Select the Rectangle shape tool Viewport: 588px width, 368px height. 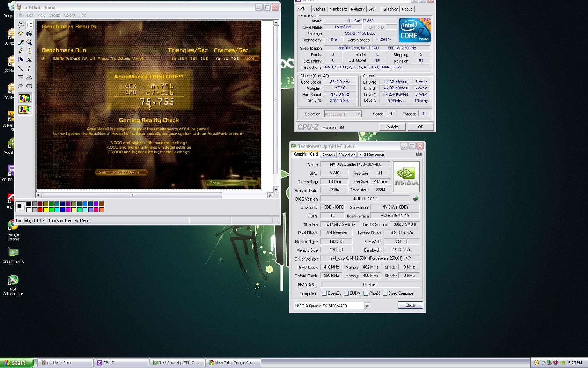[21, 77]
